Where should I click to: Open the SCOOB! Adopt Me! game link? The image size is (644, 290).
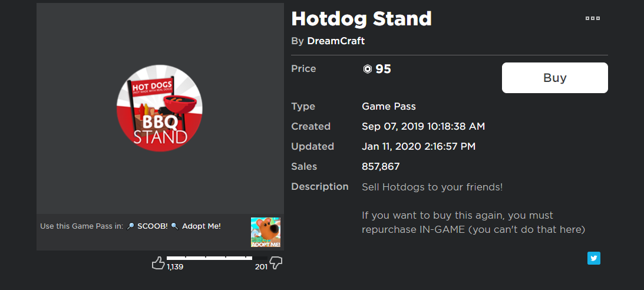[173, 226]
